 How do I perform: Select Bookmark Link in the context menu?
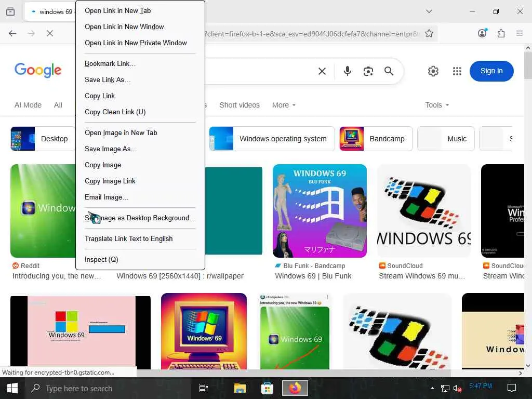pos(140,64)
